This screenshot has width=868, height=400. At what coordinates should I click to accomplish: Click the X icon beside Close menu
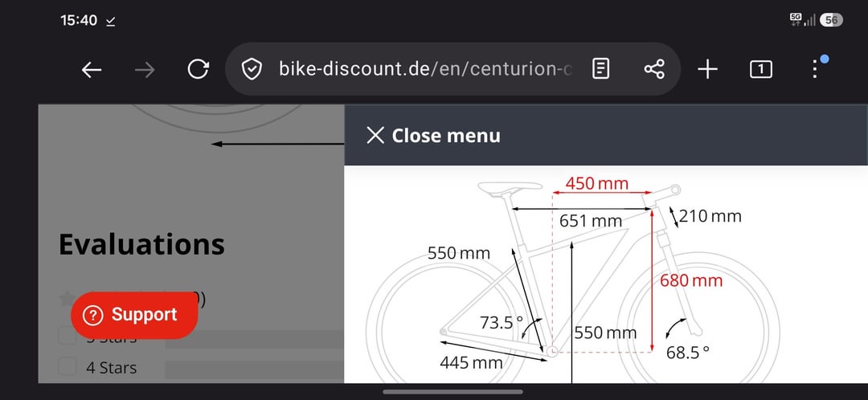pyautogui.click(x=375, y=136)
